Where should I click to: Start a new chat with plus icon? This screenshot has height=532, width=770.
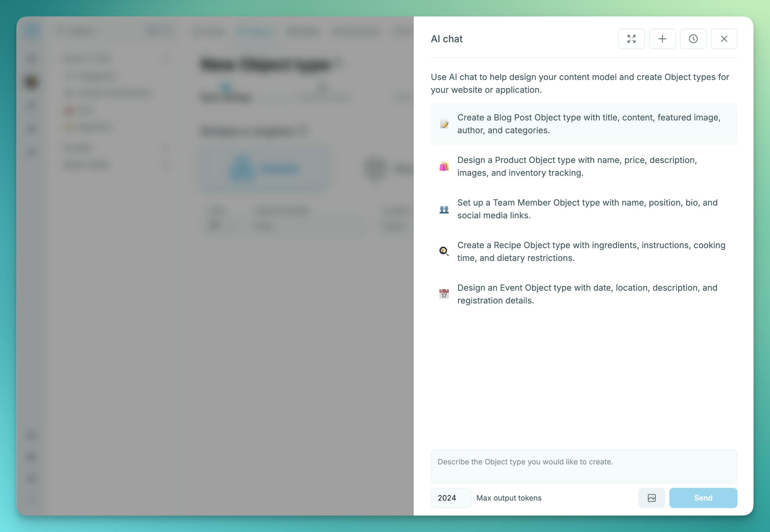pos(662,39)
